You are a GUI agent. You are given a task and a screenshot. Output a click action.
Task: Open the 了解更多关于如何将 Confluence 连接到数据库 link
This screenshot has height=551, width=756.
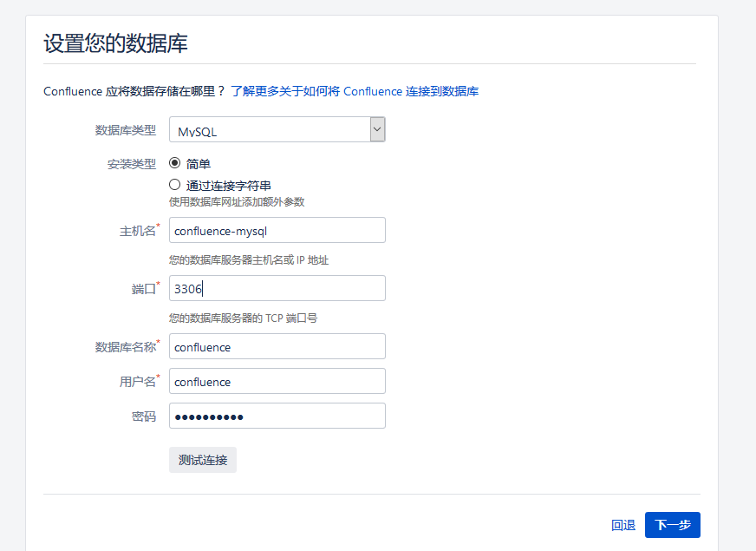(355, 91)
